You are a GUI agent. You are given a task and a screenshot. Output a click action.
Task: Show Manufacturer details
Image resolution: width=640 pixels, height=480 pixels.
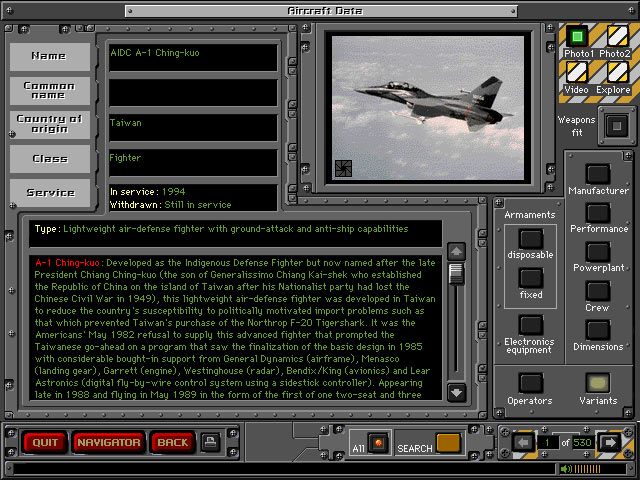598,174
